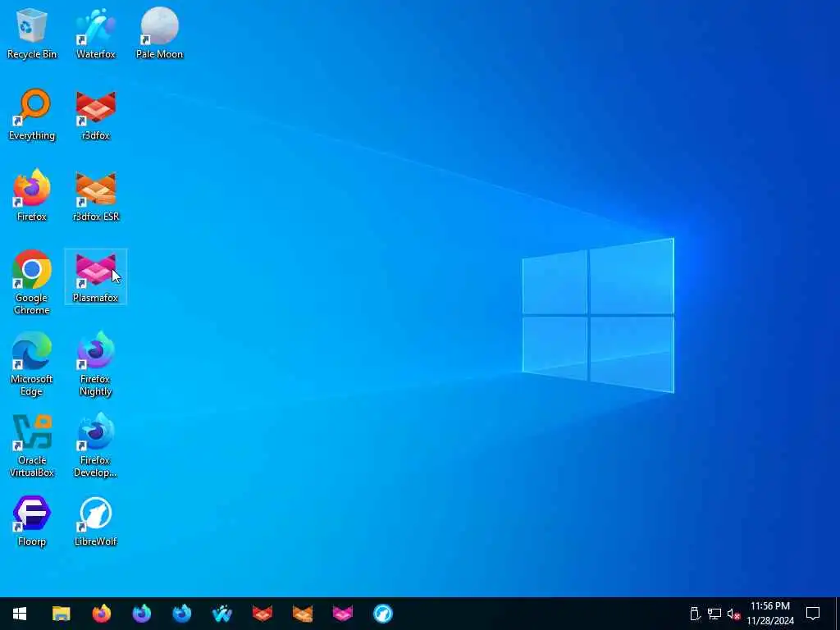
Task: Open the network status tray icon
Action: [714, 614]
